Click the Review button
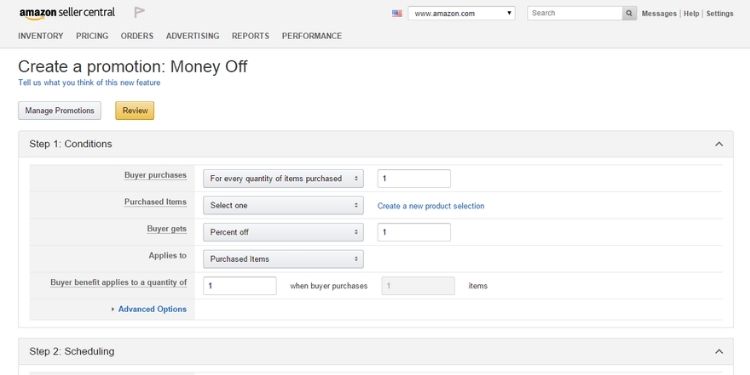Image resolution: width=750 pixels, height=375 pixels. 135,110
